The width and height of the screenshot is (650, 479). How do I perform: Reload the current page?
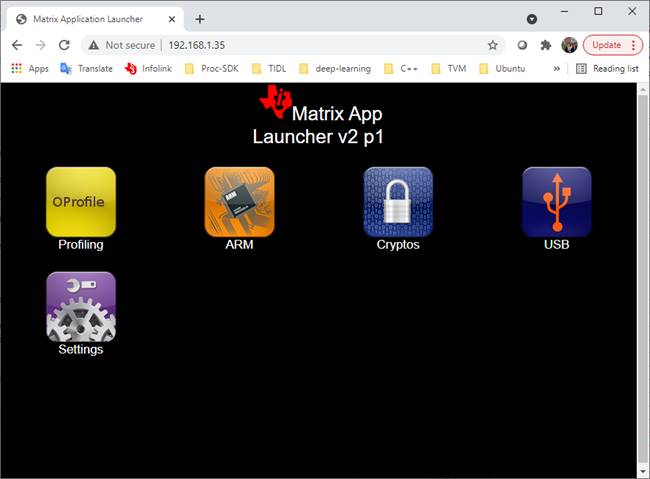64,45
